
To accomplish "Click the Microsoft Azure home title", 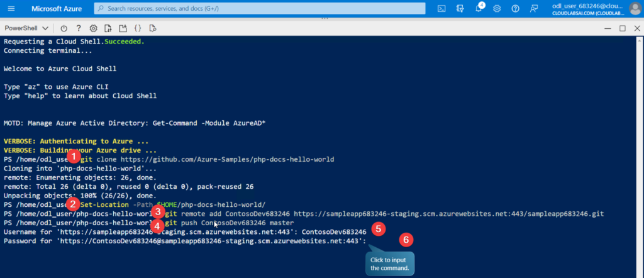I will coord(57,9).
